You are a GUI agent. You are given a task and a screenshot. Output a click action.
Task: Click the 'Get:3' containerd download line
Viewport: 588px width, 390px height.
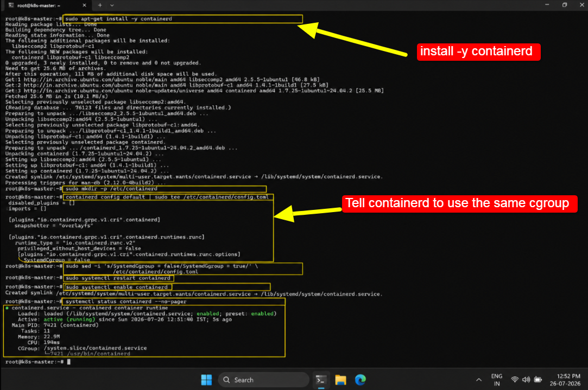pos(194,91)
